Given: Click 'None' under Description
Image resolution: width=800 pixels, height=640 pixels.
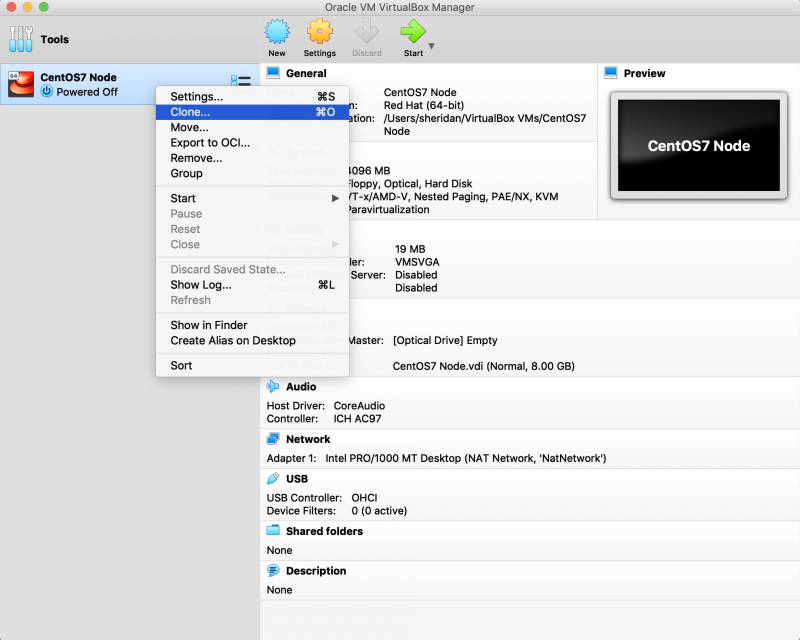Looking at the screenshot, I should 280,590.
